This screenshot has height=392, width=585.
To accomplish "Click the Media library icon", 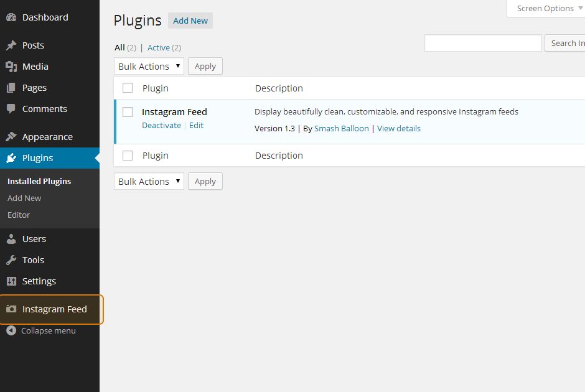I will click(x=11, y=67).
